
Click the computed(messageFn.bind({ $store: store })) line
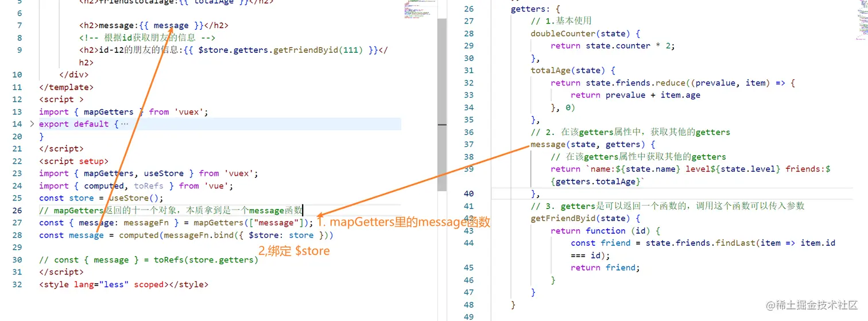[186, 235]
